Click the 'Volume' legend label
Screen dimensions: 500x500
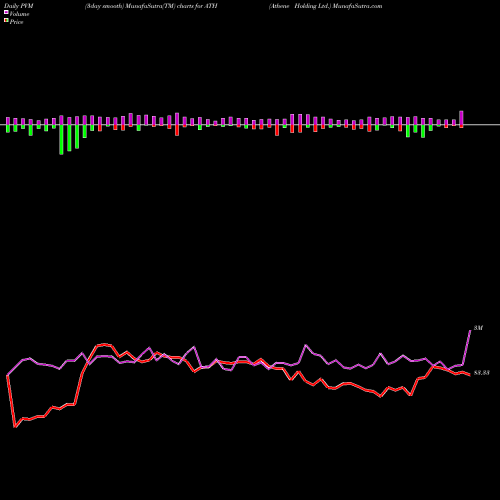19,14
